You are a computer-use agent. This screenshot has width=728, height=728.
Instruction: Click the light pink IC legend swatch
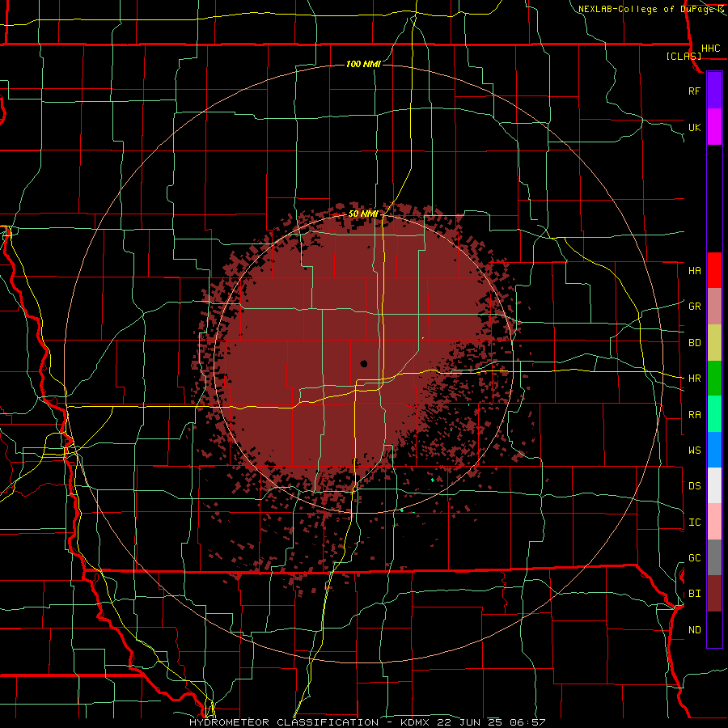click(x=714, y=522)
